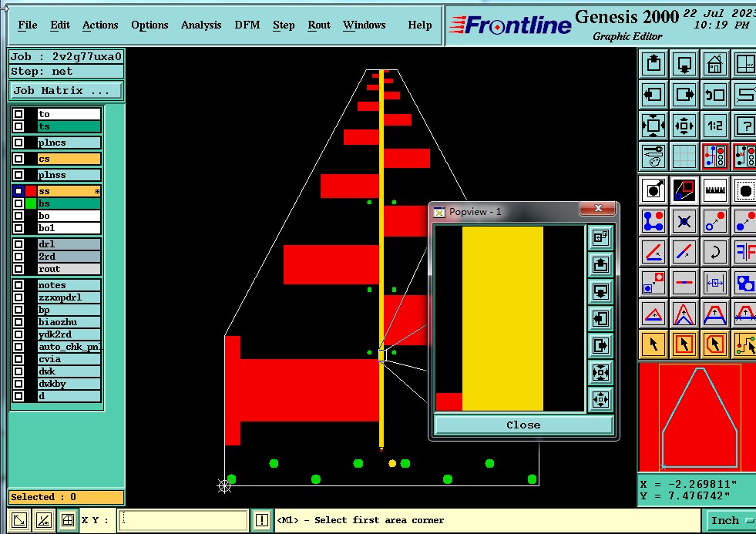This screenshot has height=534, width=756.
Task: Select the polygon area select arrow tool
Action: 714,344
